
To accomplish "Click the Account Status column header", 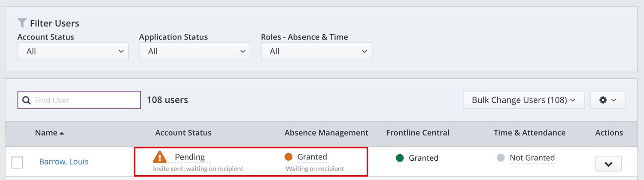I will [183, 133].
